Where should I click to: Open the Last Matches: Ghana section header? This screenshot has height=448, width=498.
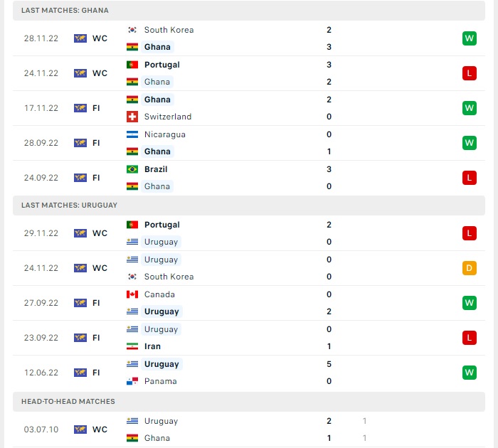(x=249, y=11)
